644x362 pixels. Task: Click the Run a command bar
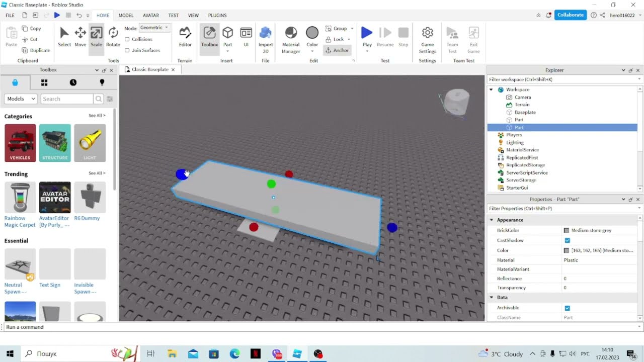pos(322,327)
